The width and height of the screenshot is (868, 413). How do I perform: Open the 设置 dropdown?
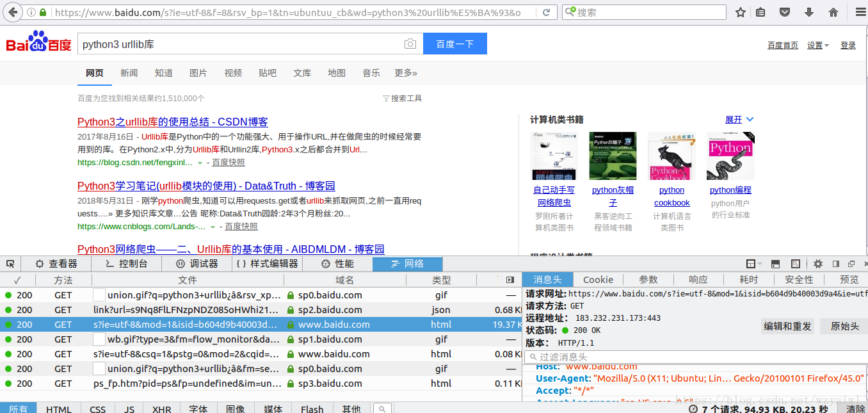818,45
